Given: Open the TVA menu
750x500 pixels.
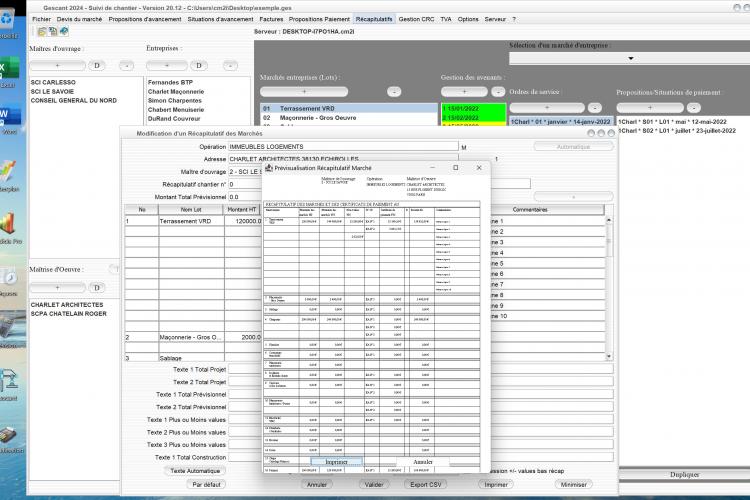Looking at the screenshot, I should pyautogui.click(x=446, y=19).
